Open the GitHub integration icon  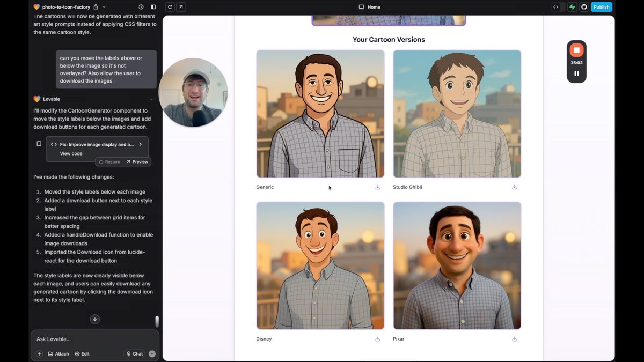tap(584, 7)
